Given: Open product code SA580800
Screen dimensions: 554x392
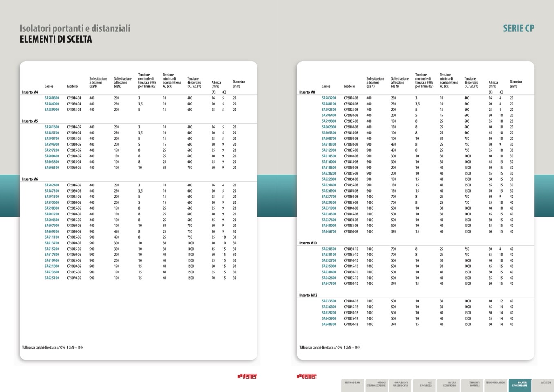Looking at the screenshot, I should [x=52, y=98].
